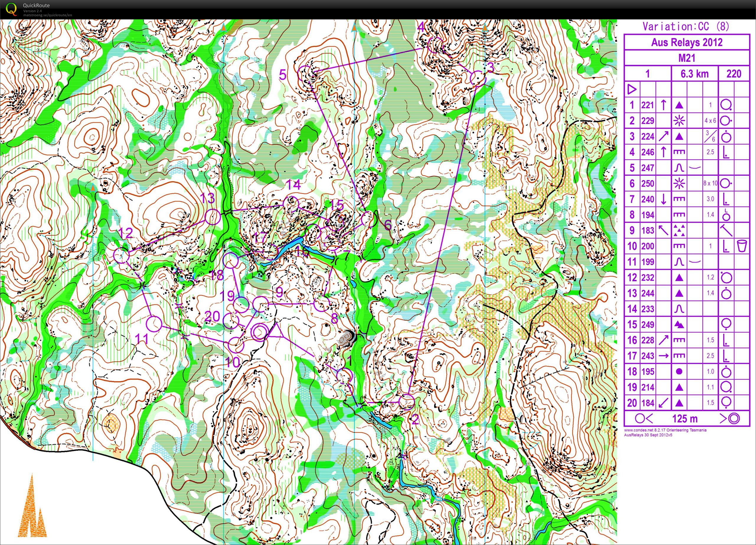Select control circle 12 on the map
The width and height of the screenshot is (756, 545).
[x=121, y=256]
